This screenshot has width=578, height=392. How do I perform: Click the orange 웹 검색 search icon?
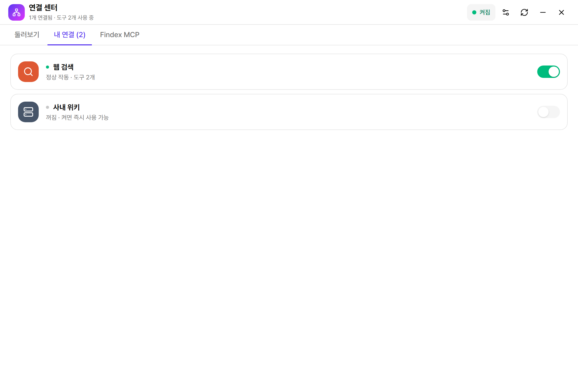pos(28,72)
